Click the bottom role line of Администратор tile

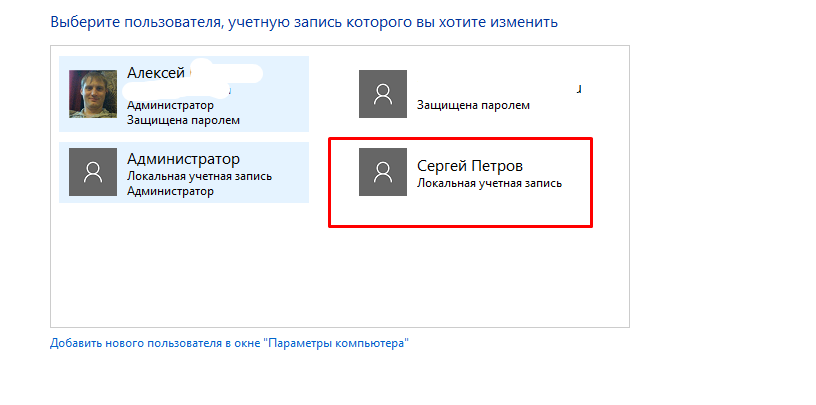pos(170,191)
